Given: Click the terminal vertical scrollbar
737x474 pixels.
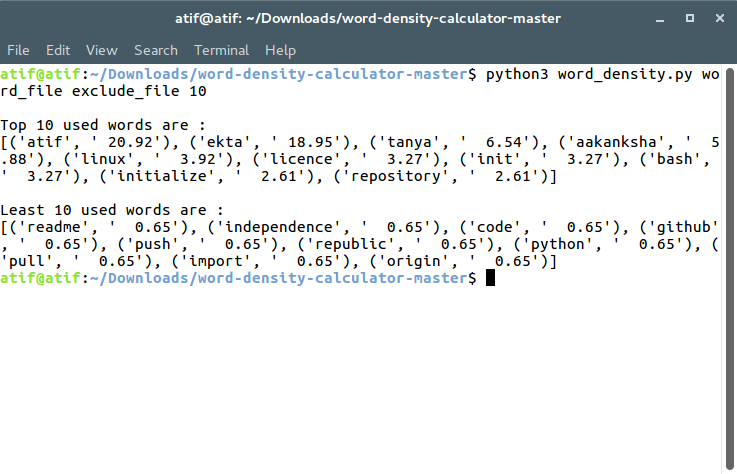Looking at the screenshot, I should coord(729,269).
